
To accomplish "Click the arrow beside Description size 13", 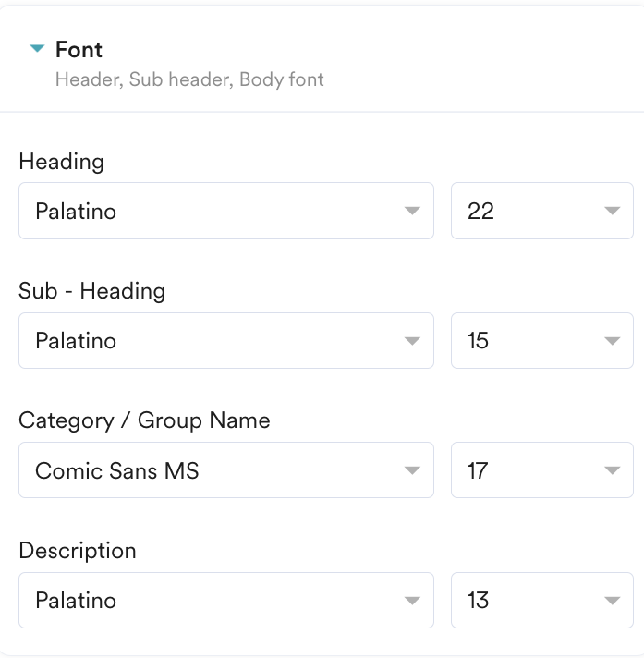I will tap(612, 601).
